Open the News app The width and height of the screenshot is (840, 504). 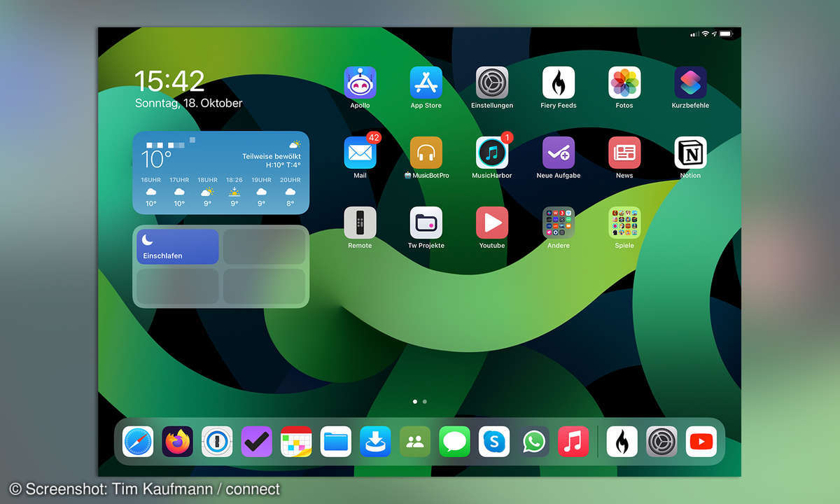click(624, 153)
